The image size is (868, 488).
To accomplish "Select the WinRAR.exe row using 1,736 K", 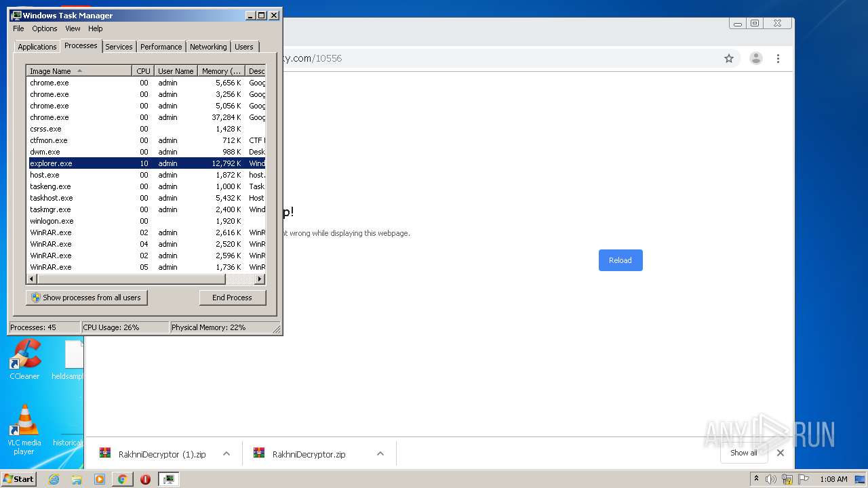I will [146, 267].
